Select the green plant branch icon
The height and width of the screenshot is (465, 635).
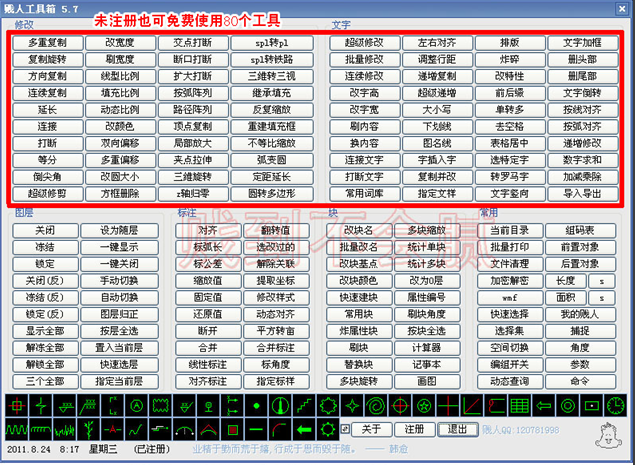[x=88, y=429]
